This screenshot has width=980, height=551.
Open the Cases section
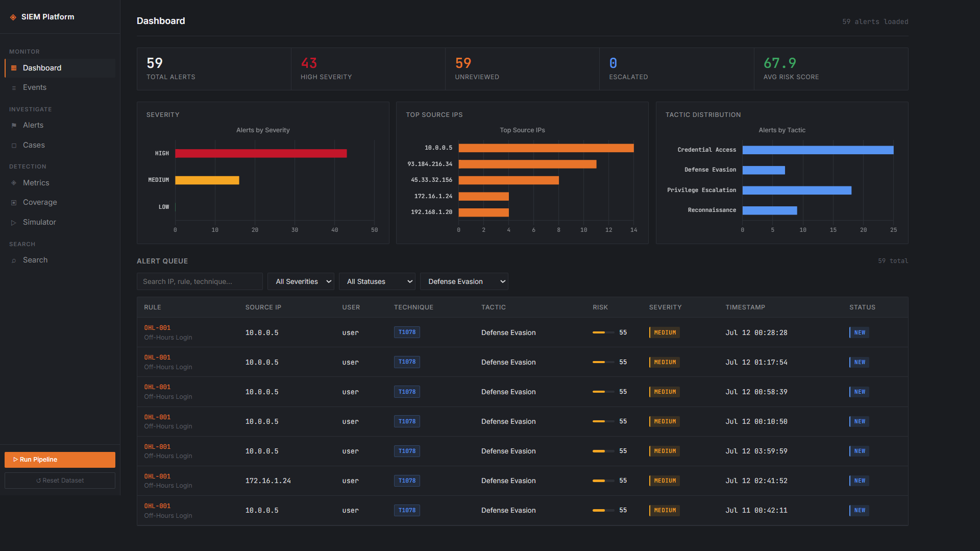[60, 145]
